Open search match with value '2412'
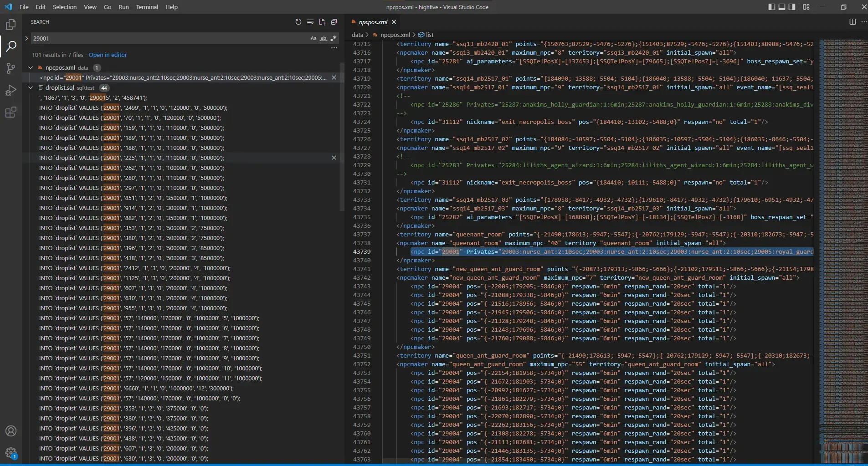 click(135, 268)
